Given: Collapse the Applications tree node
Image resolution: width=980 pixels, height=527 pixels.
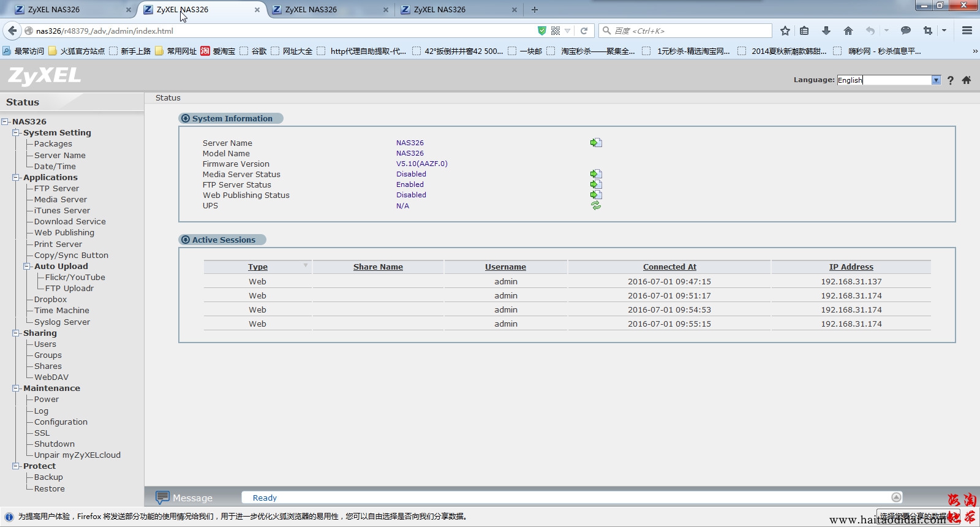Looking at the screenshot, I should [16, 178].
